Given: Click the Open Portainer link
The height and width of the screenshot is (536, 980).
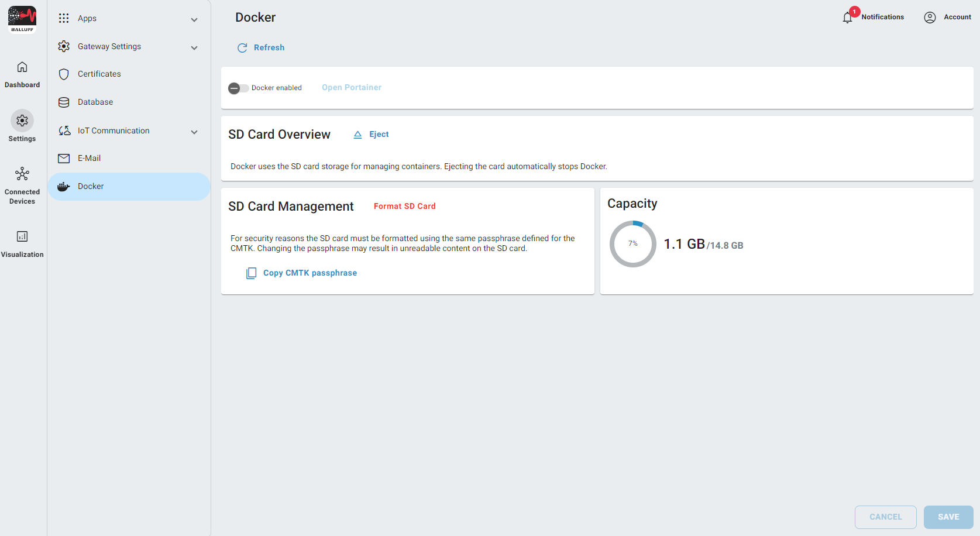Looking at the screenshot, I should [x=351, y=88].
